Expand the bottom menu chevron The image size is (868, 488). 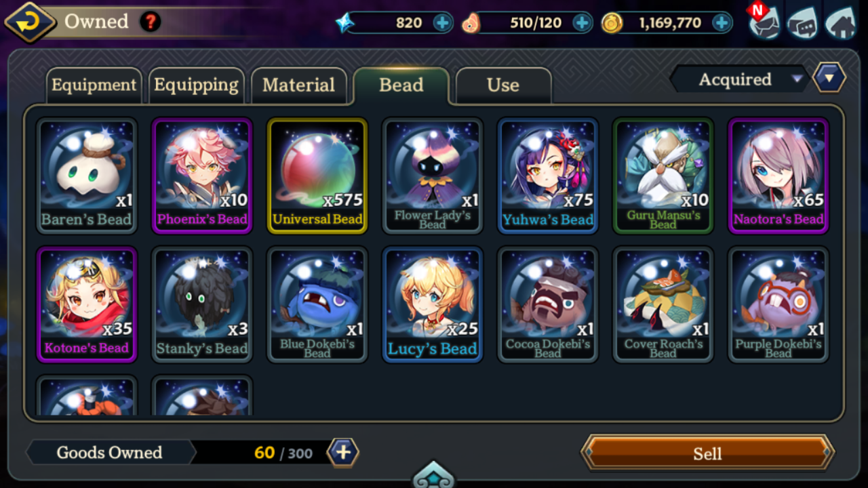click(x=434, y=476)
